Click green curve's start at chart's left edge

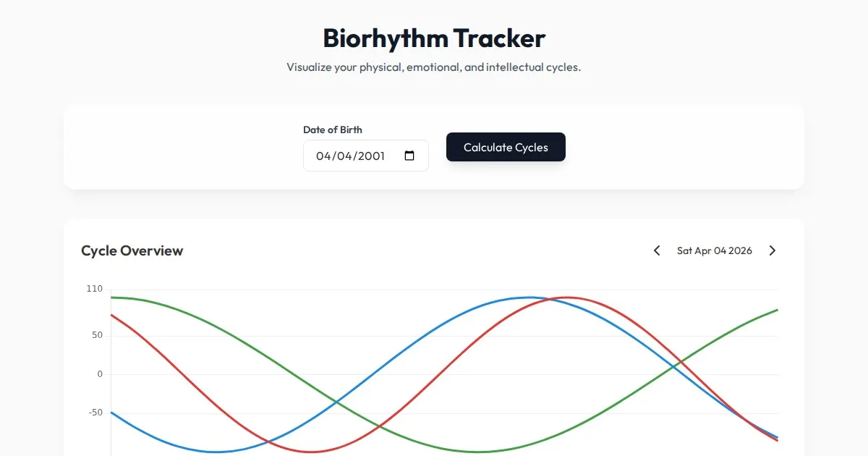(x=111, y=297)
